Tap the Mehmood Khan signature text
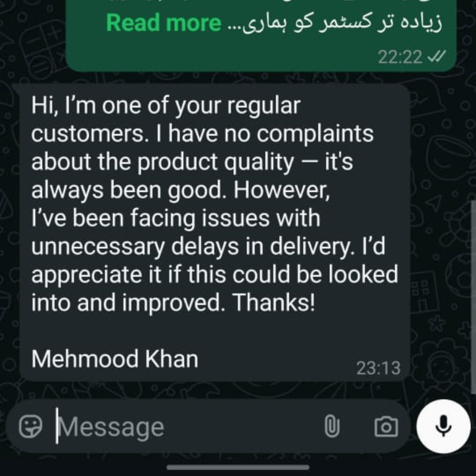The image size is (476, 476). click(x=115, y=359)
